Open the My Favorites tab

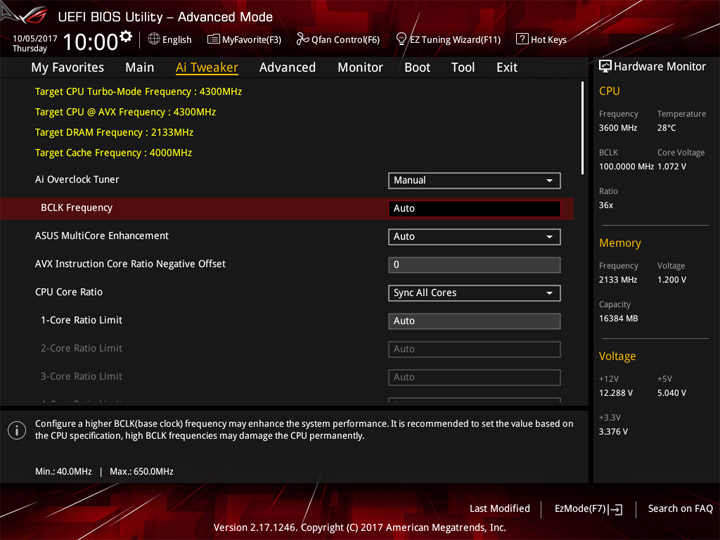[x=68, y=68]
